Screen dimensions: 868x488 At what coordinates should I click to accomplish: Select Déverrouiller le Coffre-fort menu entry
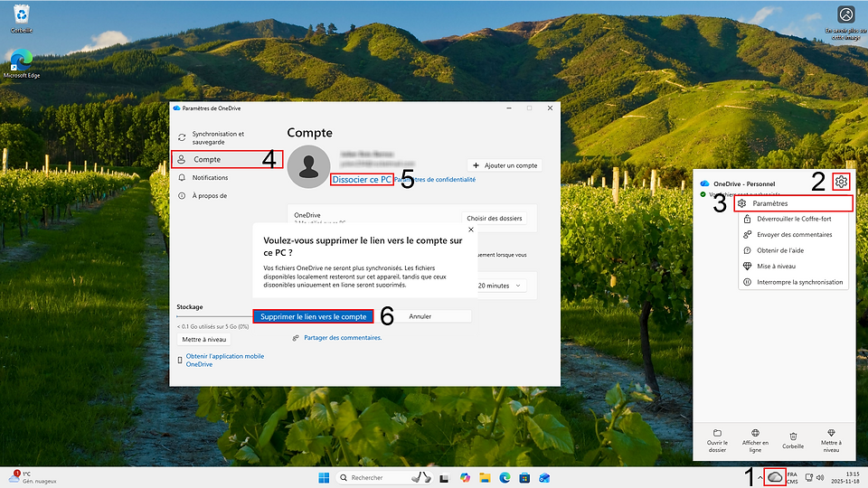[x=793, y=219]
